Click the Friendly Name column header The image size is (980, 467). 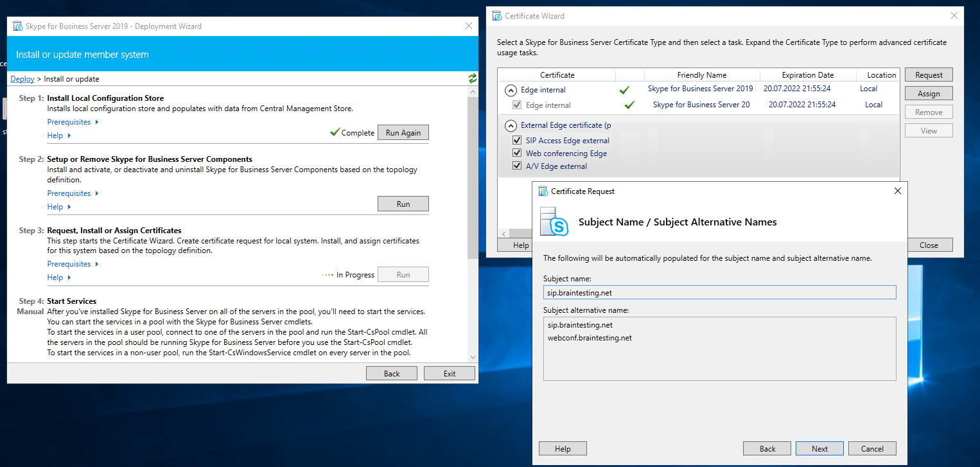point(701,75)
